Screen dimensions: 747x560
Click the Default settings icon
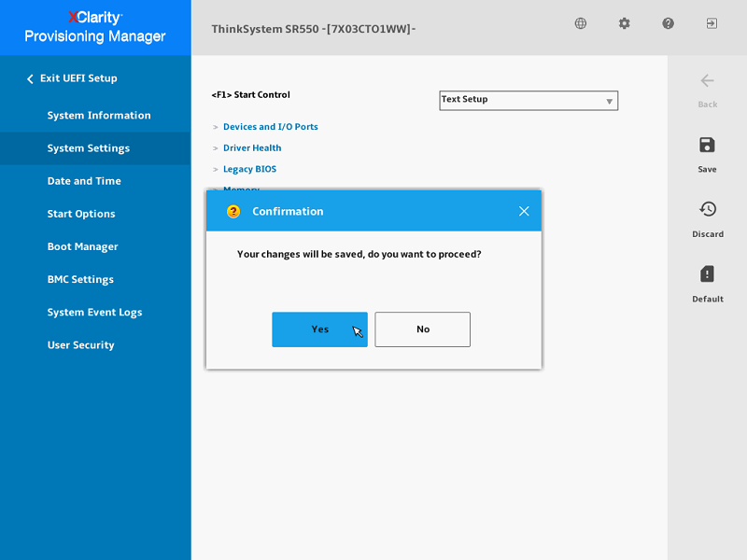707,274
